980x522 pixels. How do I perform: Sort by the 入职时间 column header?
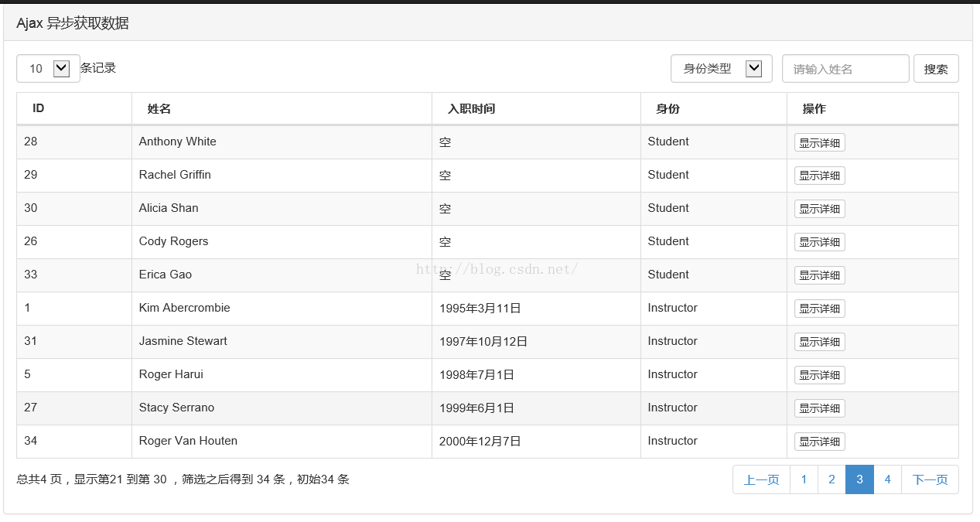pyautogui.click(x=471, y=109)
